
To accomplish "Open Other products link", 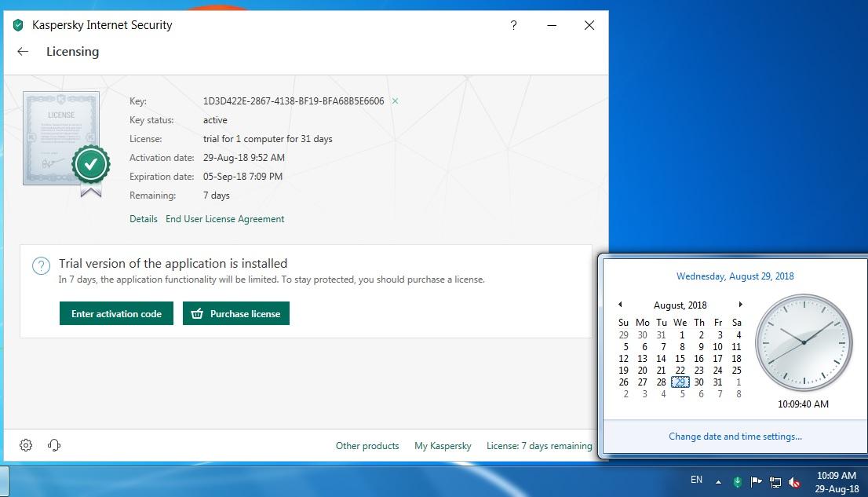I will tap(367, 445).
